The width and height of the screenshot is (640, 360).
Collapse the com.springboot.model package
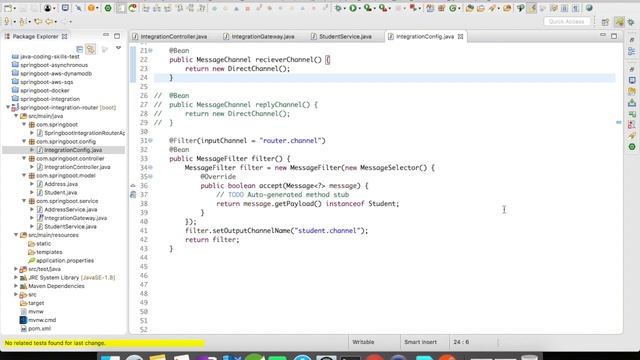(24, 176)
